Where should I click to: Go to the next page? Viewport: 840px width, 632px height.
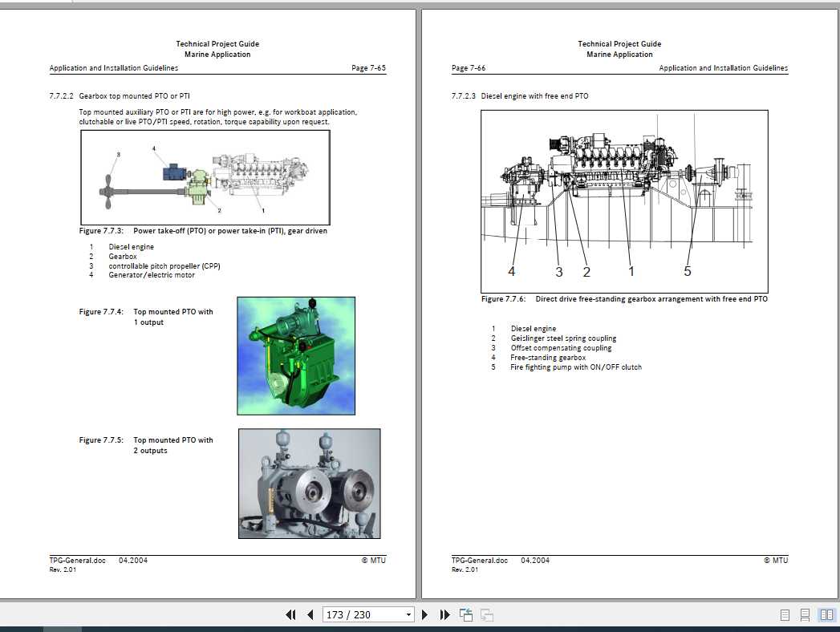(x=424, y=614)
